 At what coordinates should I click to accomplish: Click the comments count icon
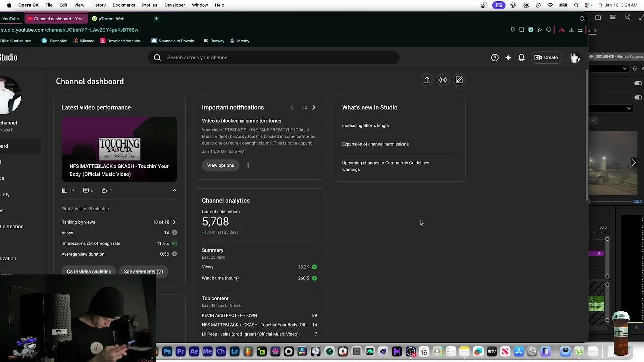pyautogui.click(x=86, y=190)
